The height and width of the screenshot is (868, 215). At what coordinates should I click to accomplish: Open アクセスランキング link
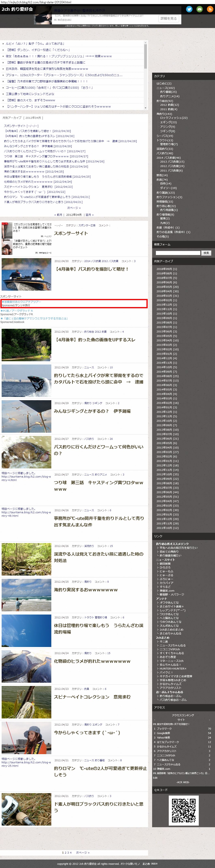183,715
